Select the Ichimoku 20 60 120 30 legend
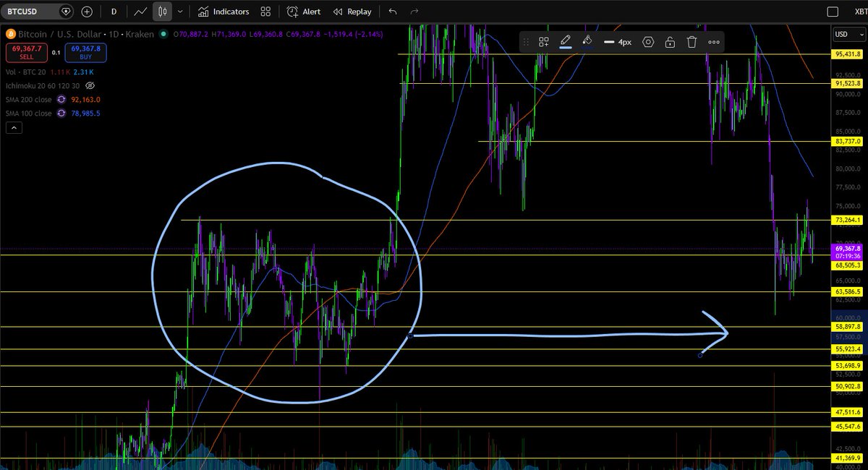This screenshot has height=470, width=868. click(44, 85)
